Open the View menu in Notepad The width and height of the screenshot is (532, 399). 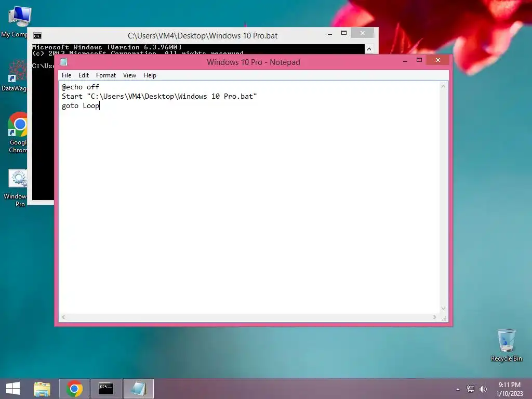129,75
